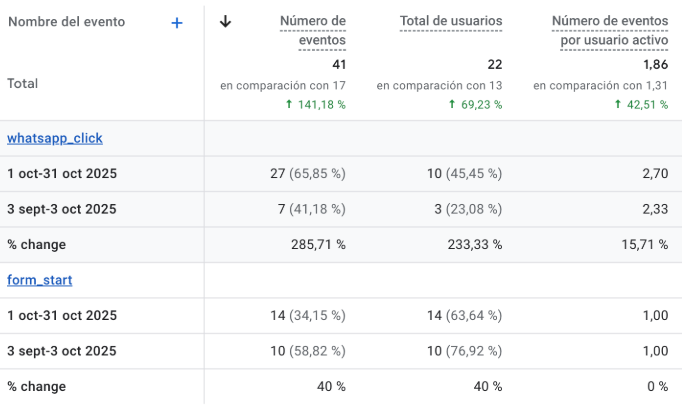The width and height of the screenshot is (682, 408).
Task: Open the whatsapp_click event link
Action: [55, 138]
